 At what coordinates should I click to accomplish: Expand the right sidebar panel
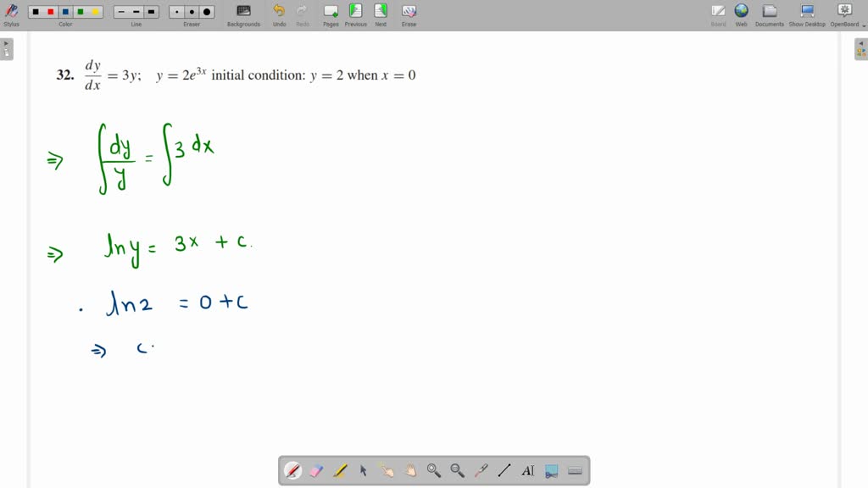coord(861,48)
